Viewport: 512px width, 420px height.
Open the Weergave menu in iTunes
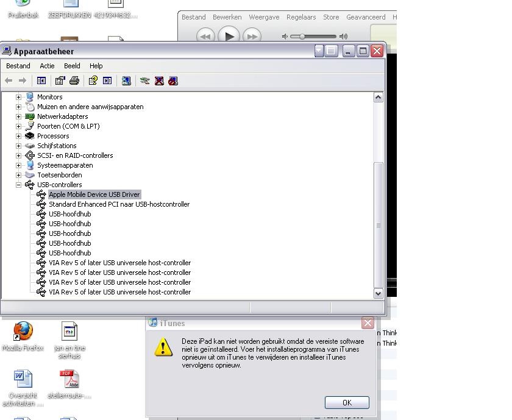[x=264, y=17]
